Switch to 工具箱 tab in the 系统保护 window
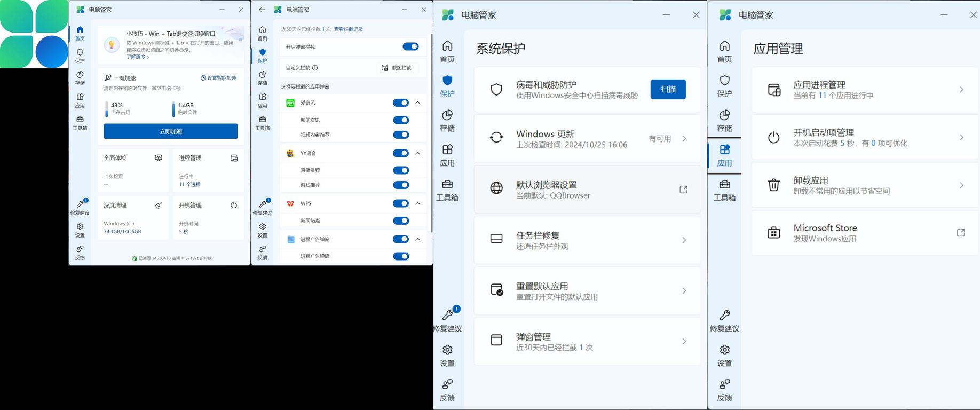Viewport: 980px width, 410px height. coord(447,190)
